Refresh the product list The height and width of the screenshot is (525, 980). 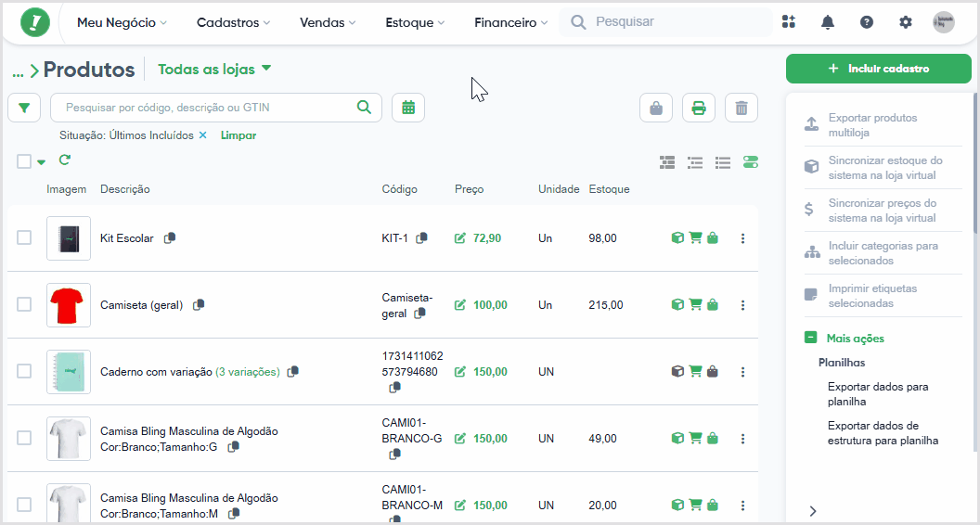tap(64, 160)
